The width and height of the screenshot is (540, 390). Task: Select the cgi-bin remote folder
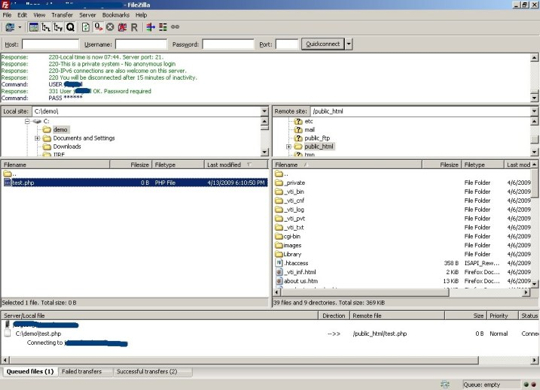coord(403,236)
